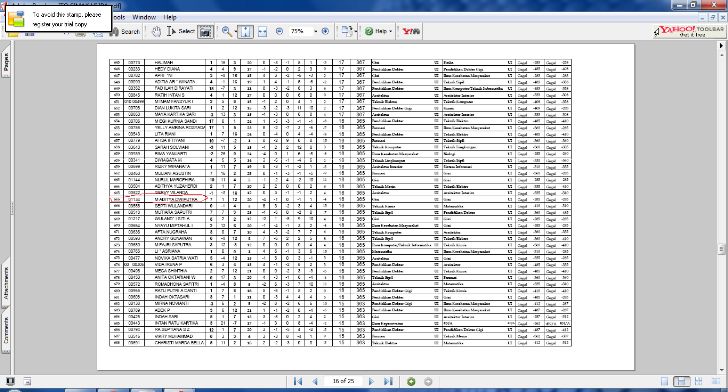
Task: Switch to Continuous page layout
Action: click(682, 381)
